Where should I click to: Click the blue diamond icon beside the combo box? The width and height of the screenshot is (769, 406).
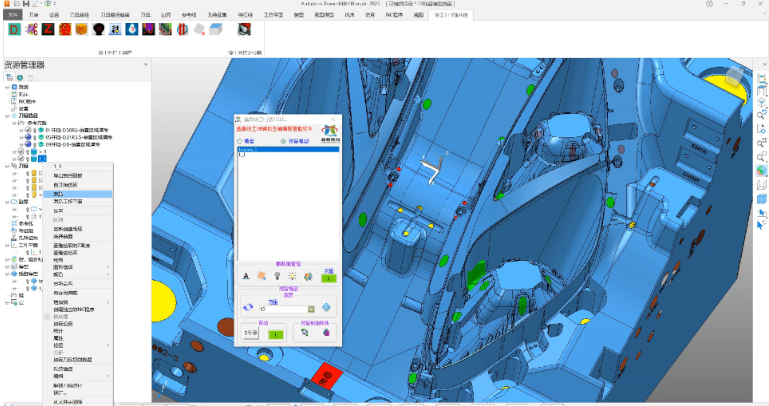coord(326,308)
